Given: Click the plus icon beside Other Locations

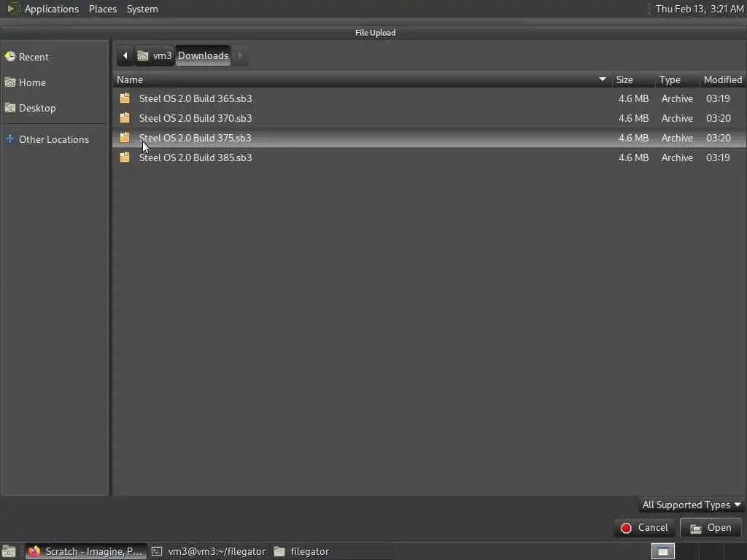Looking at the screenshot, I should pos(10,139).
